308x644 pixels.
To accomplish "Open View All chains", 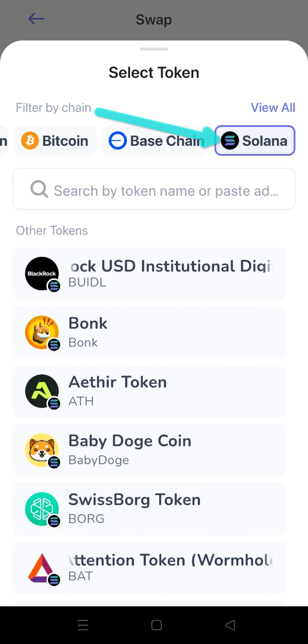I will [273, 108].
